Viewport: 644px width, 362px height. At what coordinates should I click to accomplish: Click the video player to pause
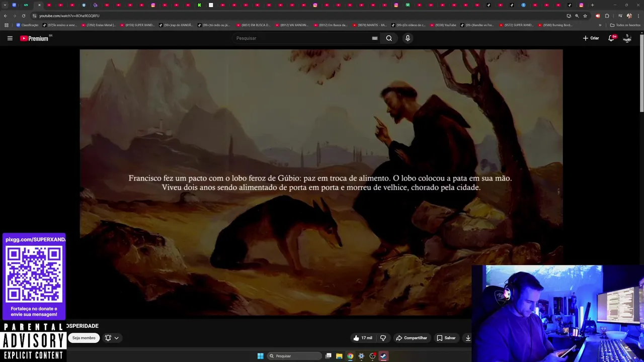click(x=321, y=182)
